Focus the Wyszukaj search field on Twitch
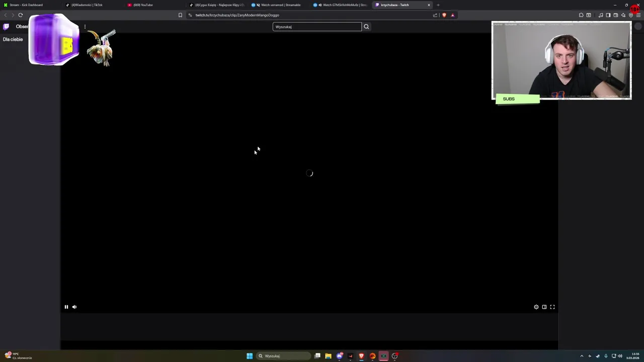Viewport: 644px width, 362px height. coord(317,27)
